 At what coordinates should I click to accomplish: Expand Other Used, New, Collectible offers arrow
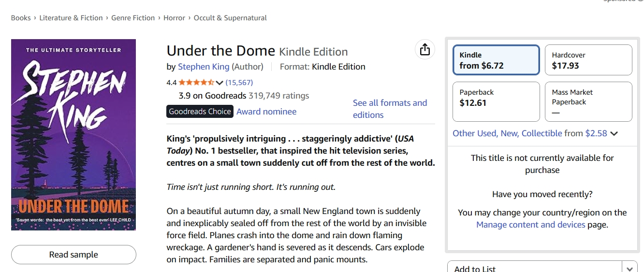pos(614,134)
